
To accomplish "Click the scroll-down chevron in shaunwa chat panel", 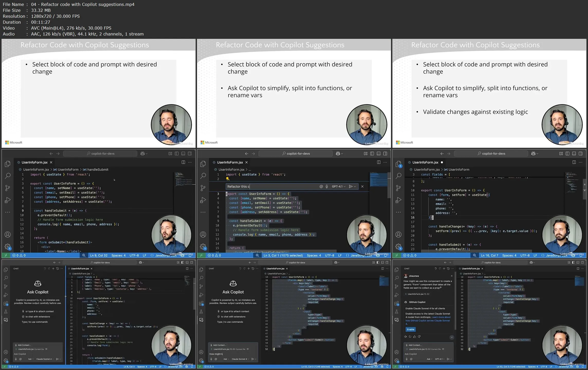I will coord(451,337).
